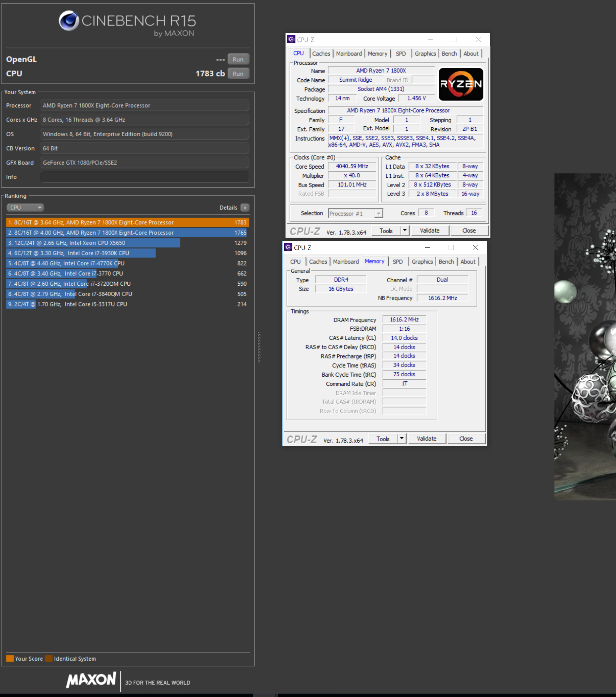Viewport: 616px width, 697px height.
Task: Open the SPD tab in the top CPU-Z window
Action: tap(401, 53)
